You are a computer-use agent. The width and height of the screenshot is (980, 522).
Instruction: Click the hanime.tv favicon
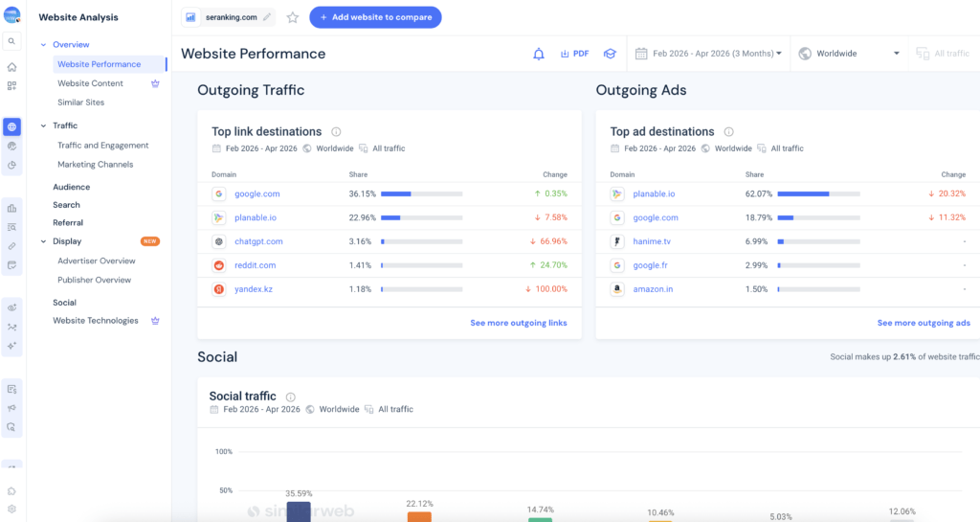[x=617, y=241]
